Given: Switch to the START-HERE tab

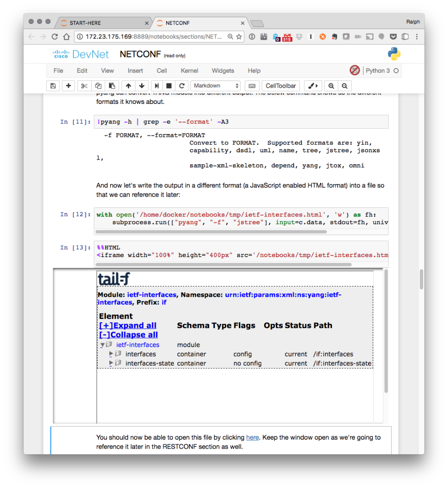Looking at the screenshot, I should 103,23.
